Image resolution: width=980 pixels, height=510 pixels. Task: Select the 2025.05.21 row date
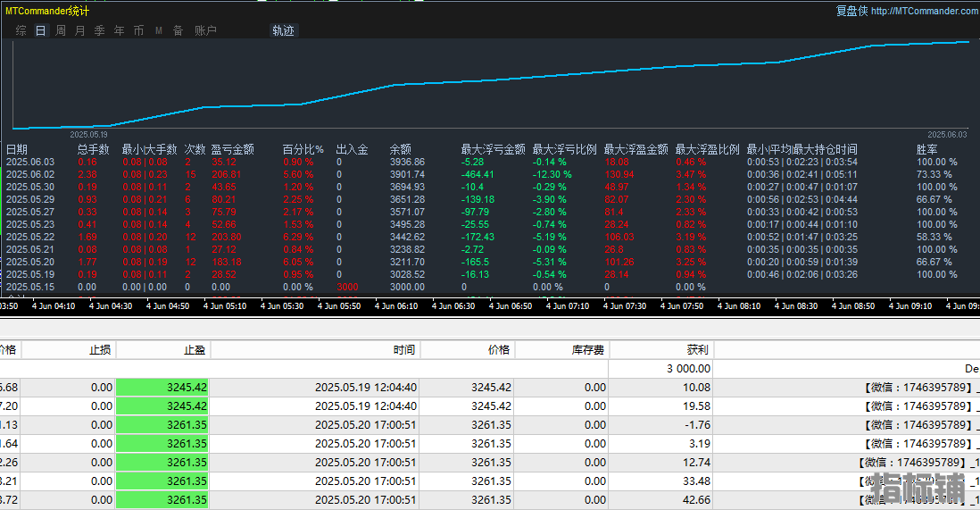pyautogui.click(x=30, y=250)
